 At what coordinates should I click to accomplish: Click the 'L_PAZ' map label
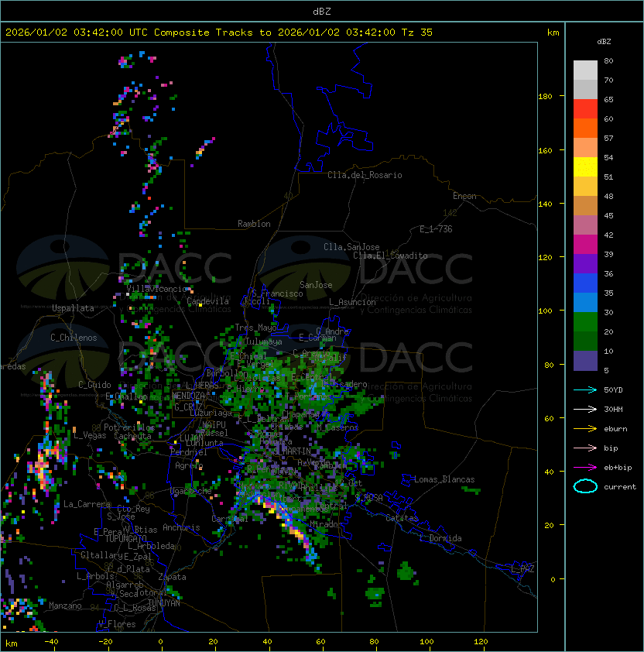tap(522, 569)
